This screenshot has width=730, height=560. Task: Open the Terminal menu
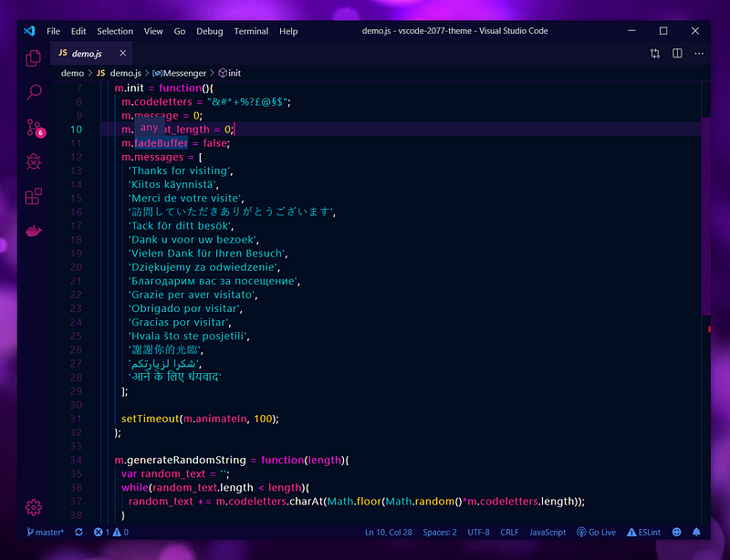(x=251, y=31)
